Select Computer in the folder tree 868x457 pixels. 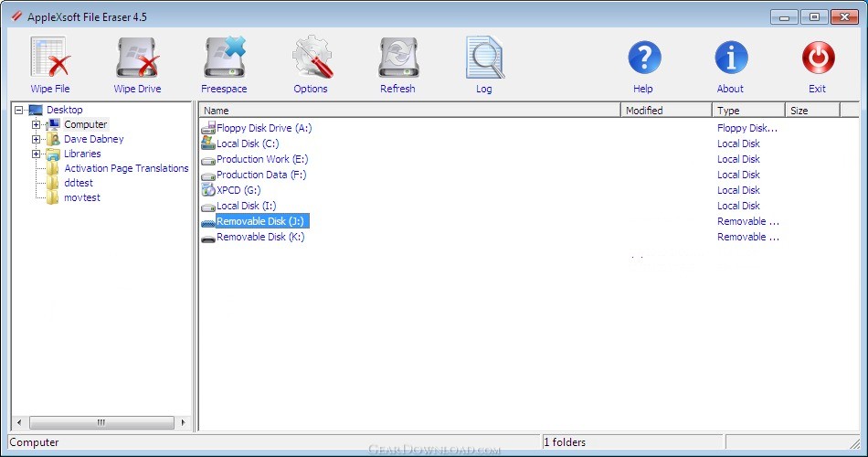85,124
